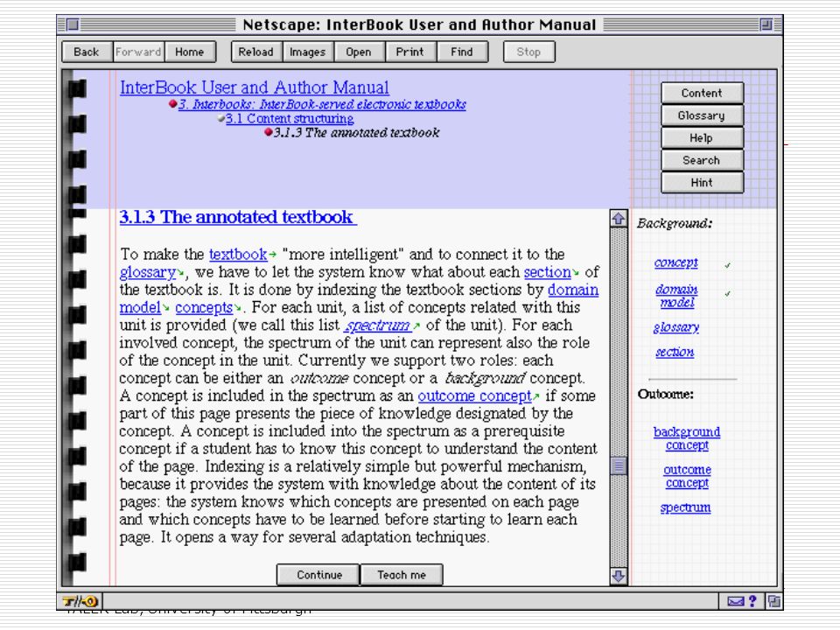Click the white bullet beside 3.1
Image resolution: width=840 pixels, height=630 pixels.
coord(220,118)
